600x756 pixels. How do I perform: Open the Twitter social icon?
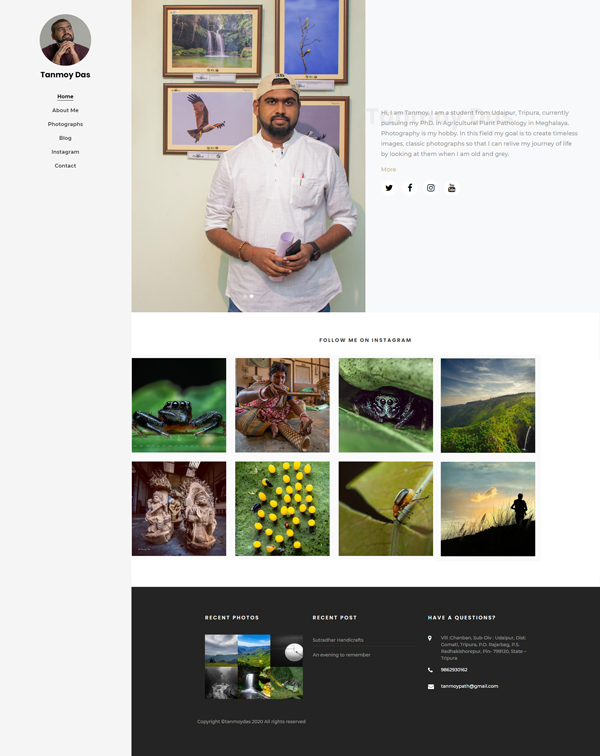[x=389, y=188]
